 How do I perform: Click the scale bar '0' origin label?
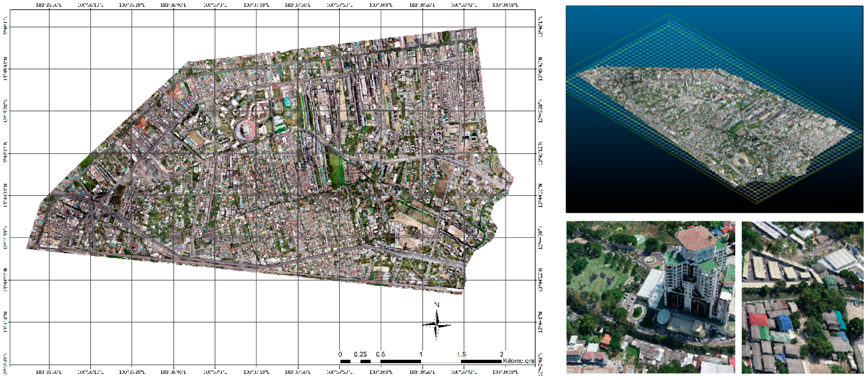click(x=340, y=354)
